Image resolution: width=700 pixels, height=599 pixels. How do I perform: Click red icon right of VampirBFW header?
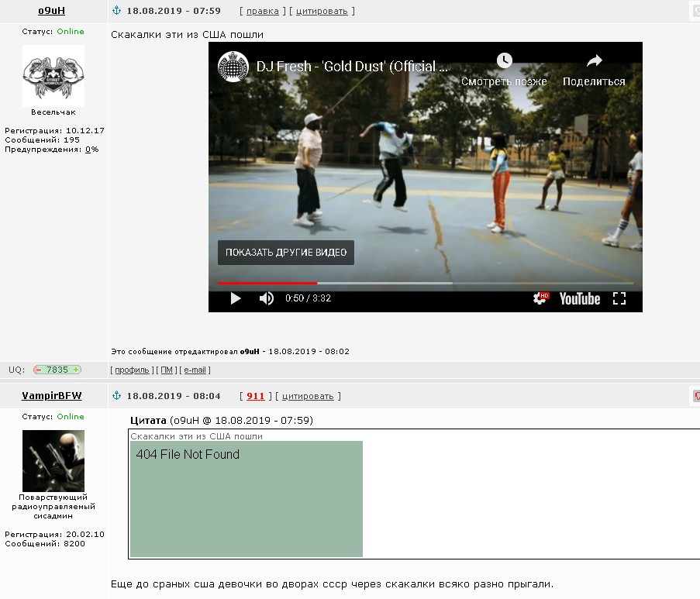tap(695, 396)
